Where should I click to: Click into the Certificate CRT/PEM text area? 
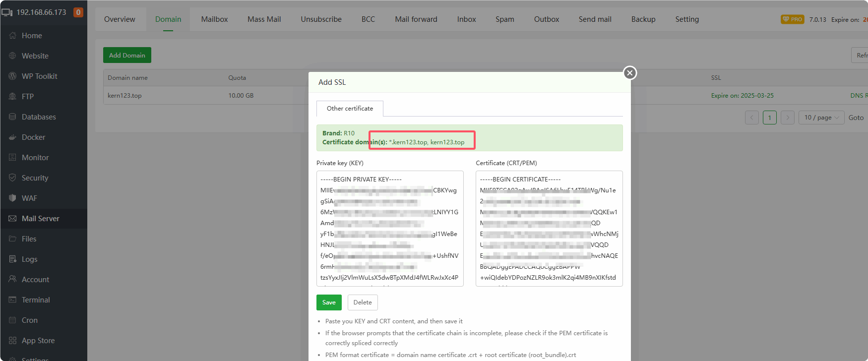(549, 229)
